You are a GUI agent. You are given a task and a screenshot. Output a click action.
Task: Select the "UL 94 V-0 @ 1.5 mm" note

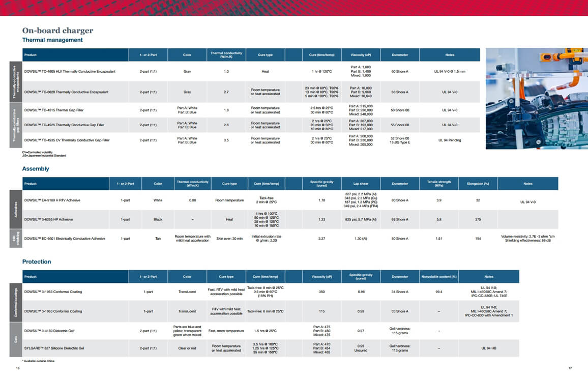(x=450, y=71)
